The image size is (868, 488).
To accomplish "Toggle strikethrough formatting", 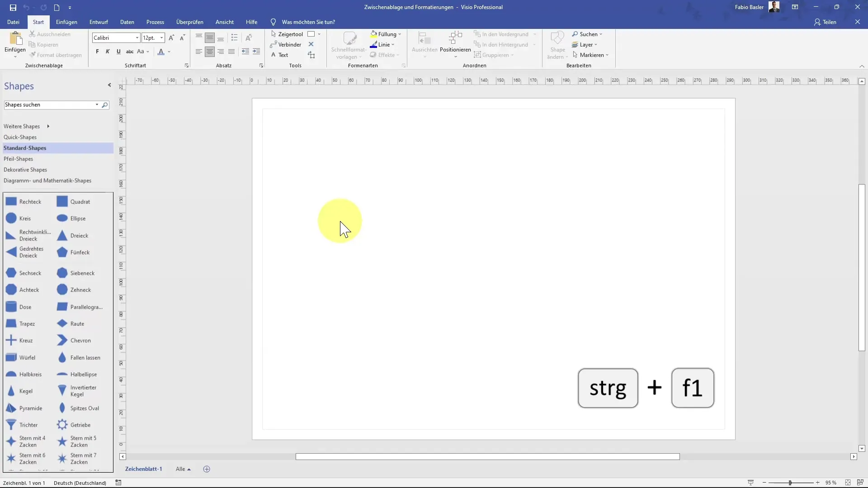I will (130, 52).
